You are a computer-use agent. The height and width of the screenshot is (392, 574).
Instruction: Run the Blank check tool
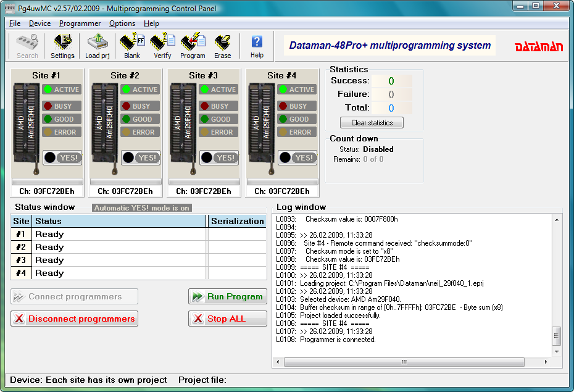point(131,46)
